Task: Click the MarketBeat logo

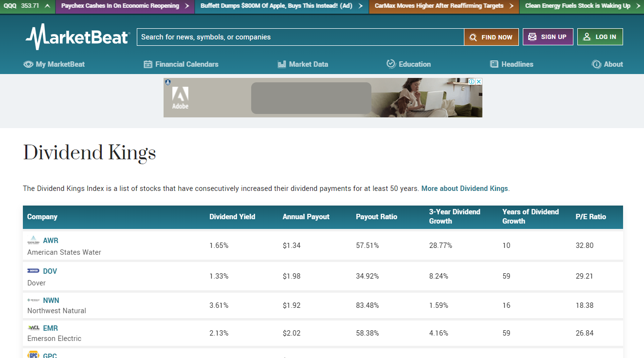Action: 78,37
